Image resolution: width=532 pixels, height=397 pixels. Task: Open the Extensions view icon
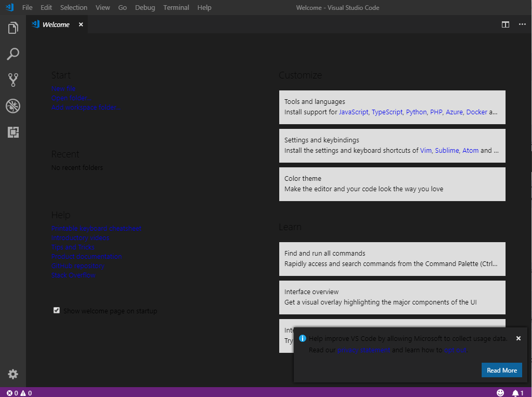(x=13, y=132)
